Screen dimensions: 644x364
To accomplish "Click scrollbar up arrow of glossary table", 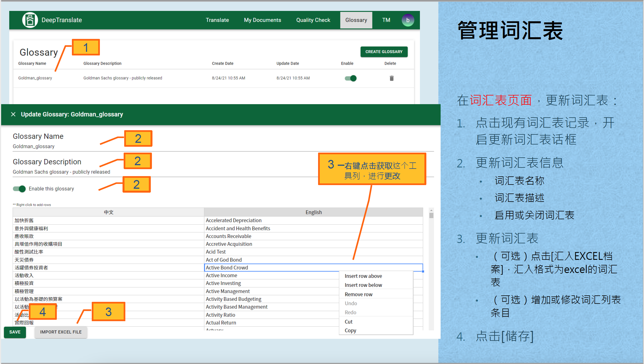I will click(x=431, y=210).
